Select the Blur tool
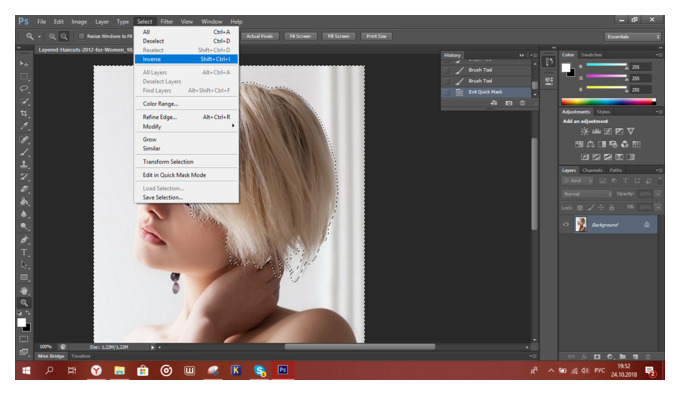The image size is (680, 395). [x=24, y=214]
